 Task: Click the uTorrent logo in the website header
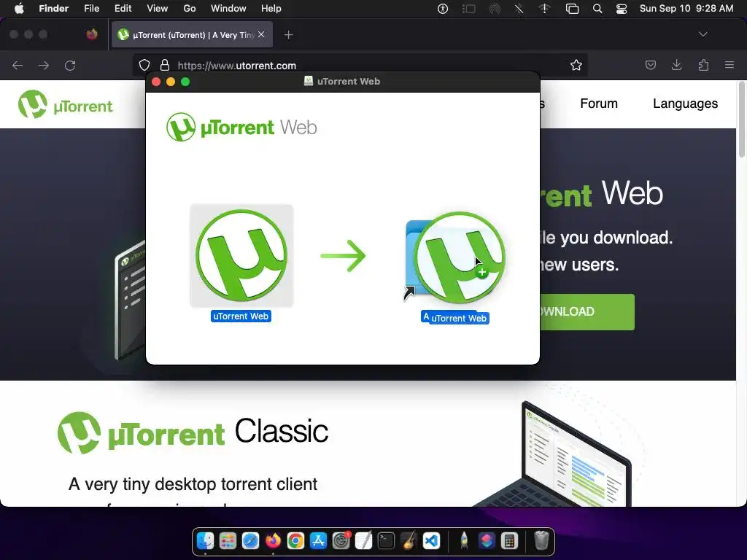(x=65, y=104)
